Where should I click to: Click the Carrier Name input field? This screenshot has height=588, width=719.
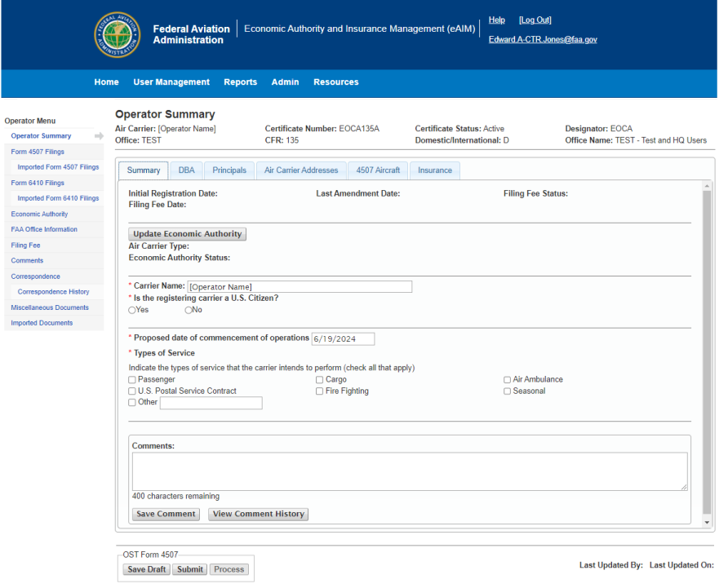300,287
